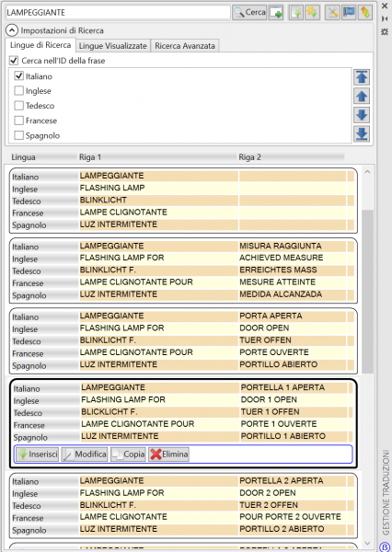
Task: Select the PORTILLO ABIERTO cell
Action: (x=293, y=364)
